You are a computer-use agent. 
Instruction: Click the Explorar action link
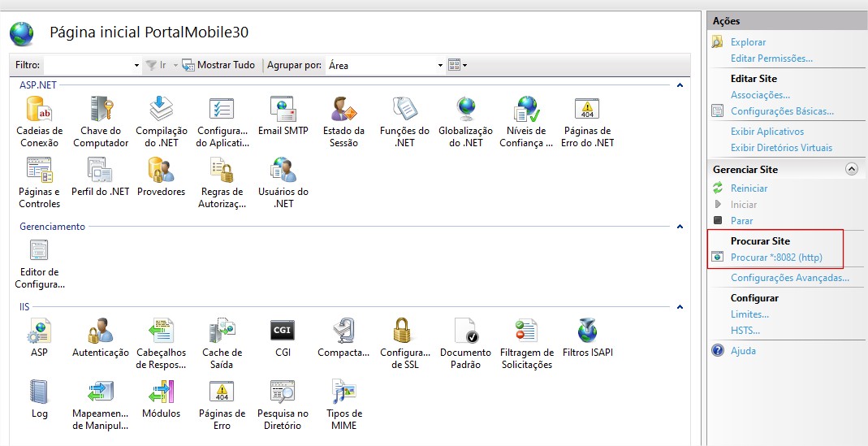(748, 42)
